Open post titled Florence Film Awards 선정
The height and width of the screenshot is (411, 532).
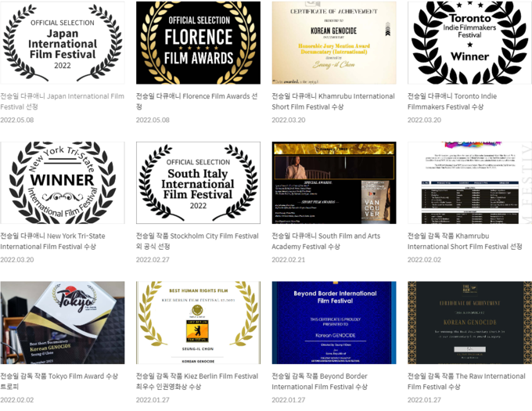(197, 102)
